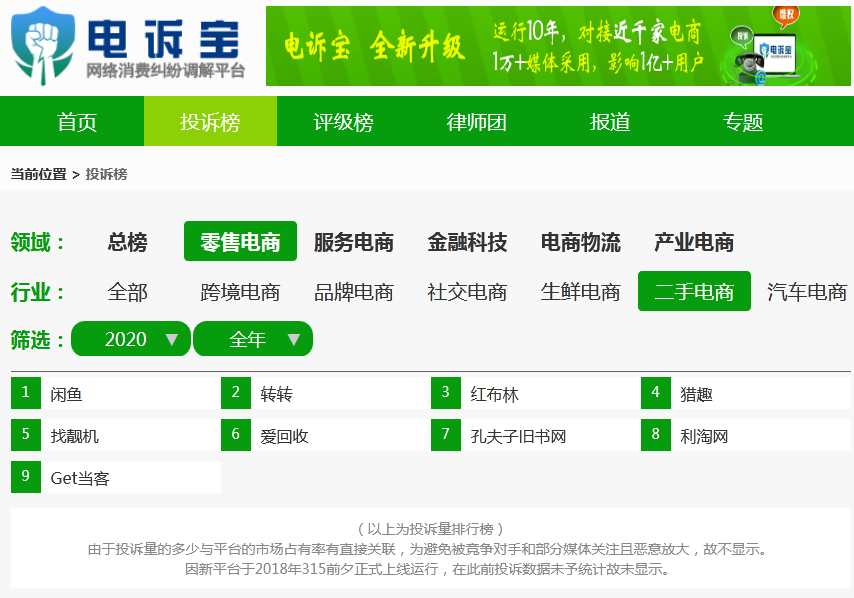The height and width of the screenshot is (598, 854).
Task: Go to the 首页 nav tab
Action: click(x=77, y=121)
